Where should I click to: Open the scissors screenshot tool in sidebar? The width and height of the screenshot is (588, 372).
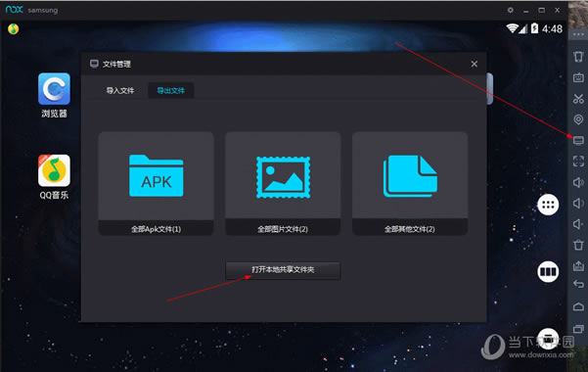tap(578, 99)
